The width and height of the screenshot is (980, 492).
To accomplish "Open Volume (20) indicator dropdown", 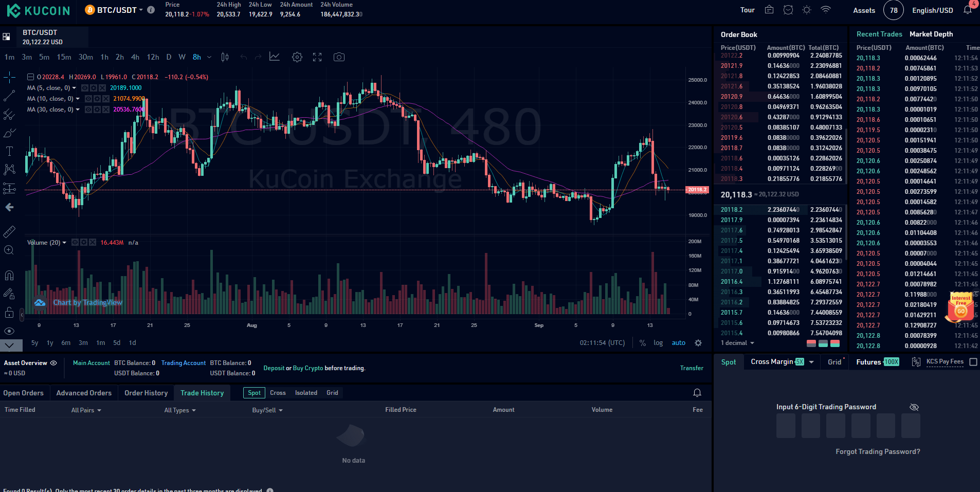I will [64, 243].
